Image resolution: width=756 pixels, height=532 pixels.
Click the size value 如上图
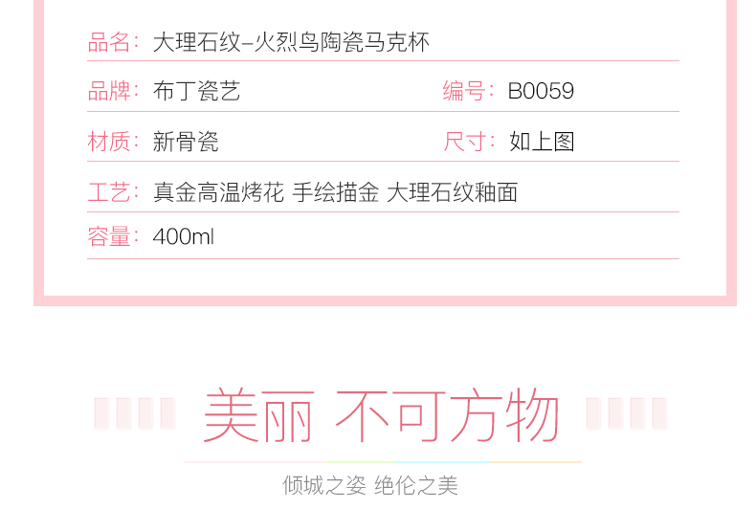point(542,142)
